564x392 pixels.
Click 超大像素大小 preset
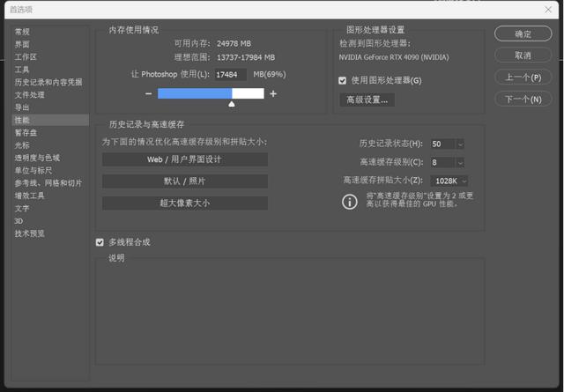pyautogui.click(x=184, y=203)
